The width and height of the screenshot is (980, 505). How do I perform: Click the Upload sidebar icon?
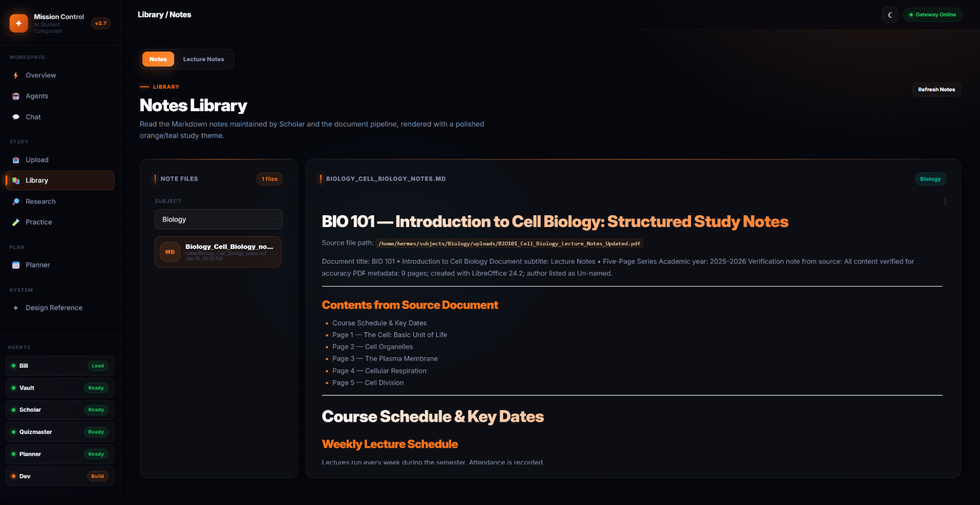pyautogui.click(x=16, y=160)
